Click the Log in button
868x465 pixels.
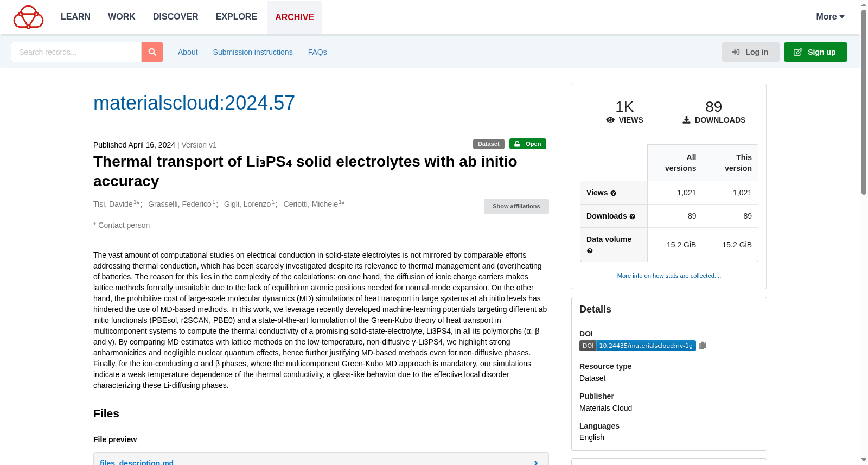(x=750, y=52)
